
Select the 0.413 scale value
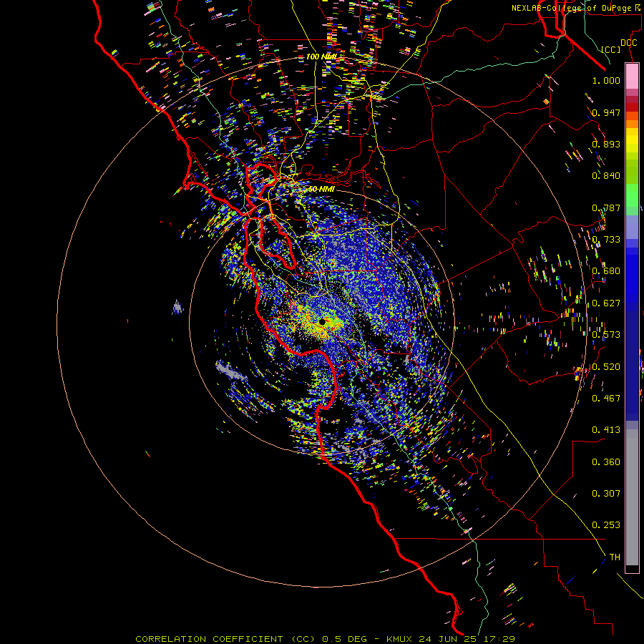pos(606,430)
